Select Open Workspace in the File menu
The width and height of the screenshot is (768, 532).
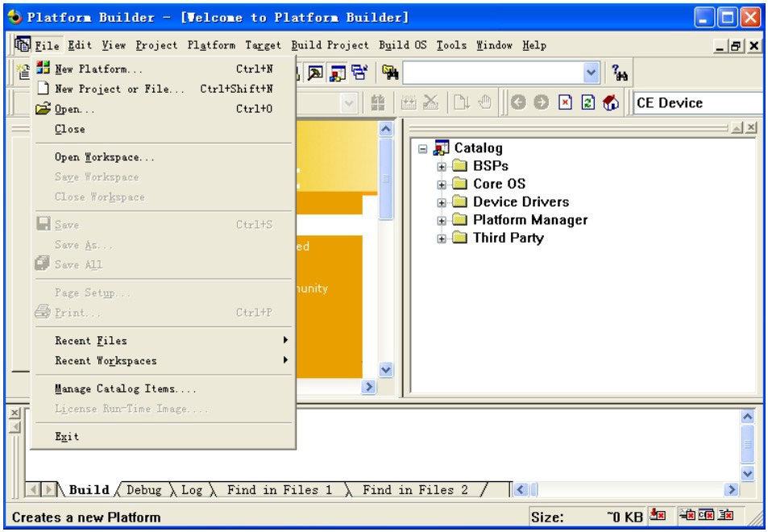click(164, 157)
